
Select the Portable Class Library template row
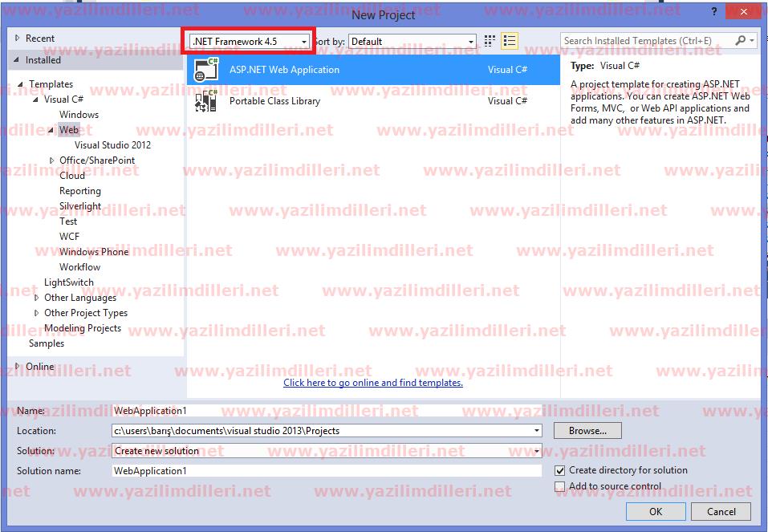click(x=373, y=101)
